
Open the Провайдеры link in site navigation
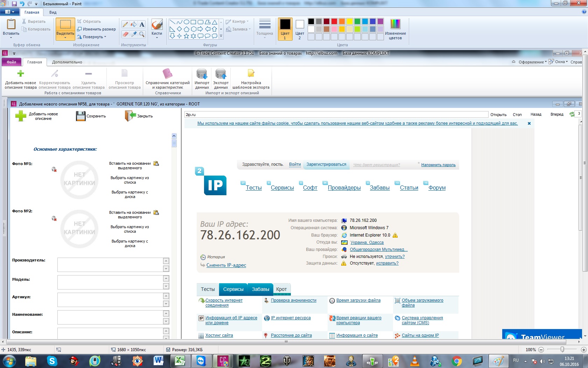(344, 188)
